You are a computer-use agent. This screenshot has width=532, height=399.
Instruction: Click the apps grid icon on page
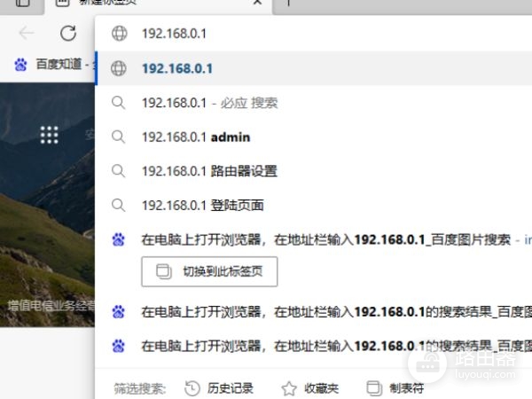click(49, 134)
